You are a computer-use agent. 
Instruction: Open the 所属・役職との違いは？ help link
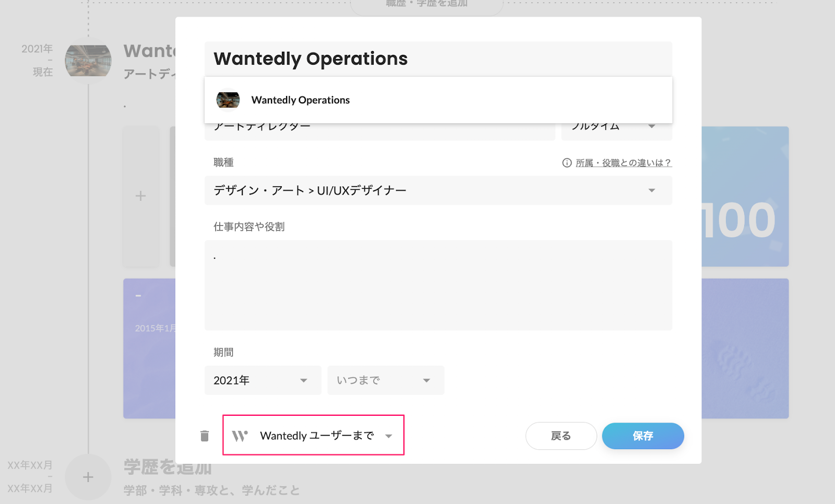623,163
